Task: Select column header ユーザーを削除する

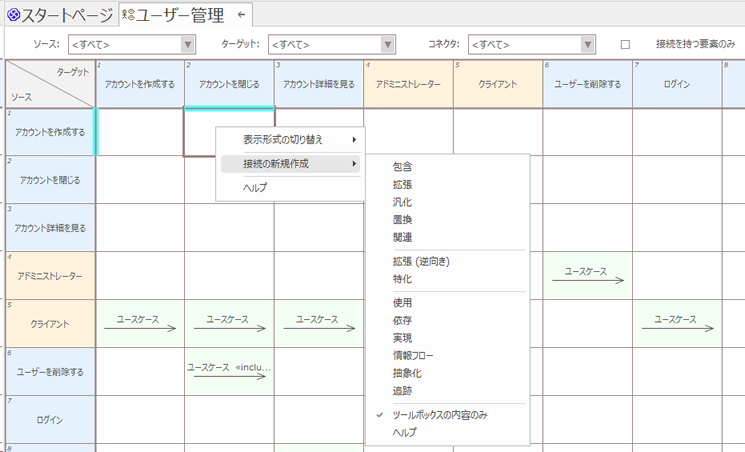Action: (588, 84)
